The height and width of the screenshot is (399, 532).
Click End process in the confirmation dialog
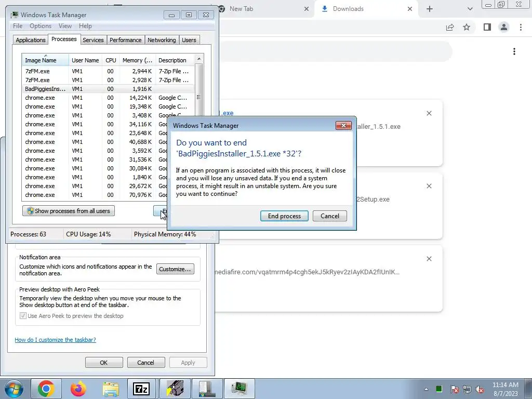pos(284,216)
